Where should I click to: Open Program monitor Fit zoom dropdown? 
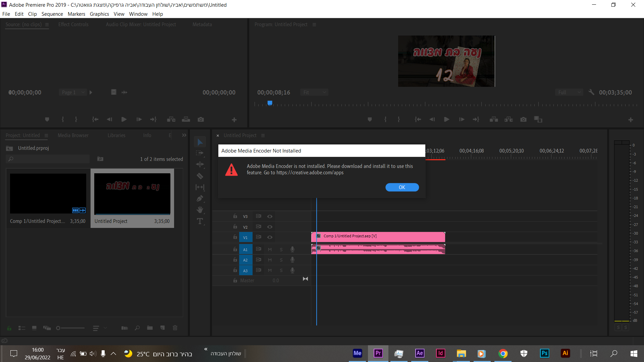[x=314, y=92]
